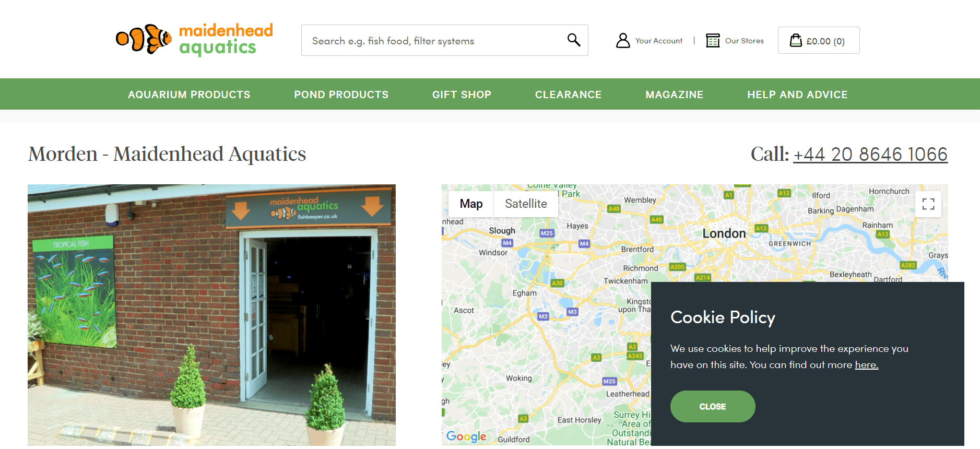
Task: Open the Clearance section
Action: tap(568, 94)
